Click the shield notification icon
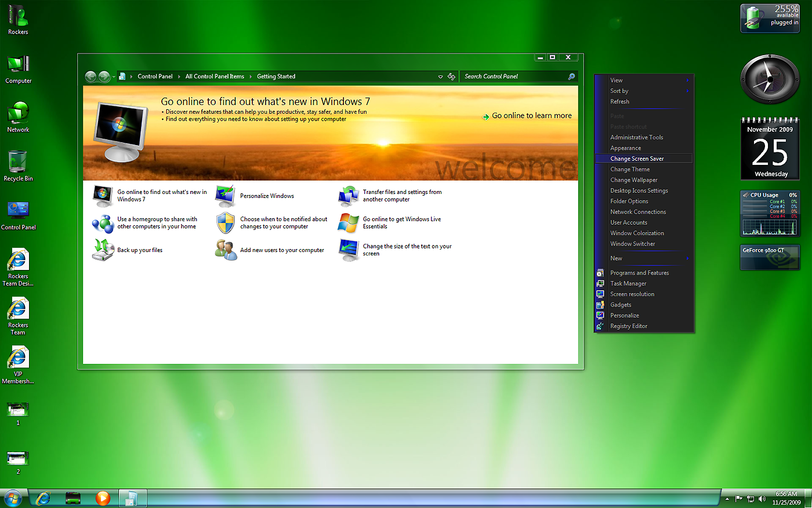Image resolution: width=812 pixels, height=508 pixels. 225,223
